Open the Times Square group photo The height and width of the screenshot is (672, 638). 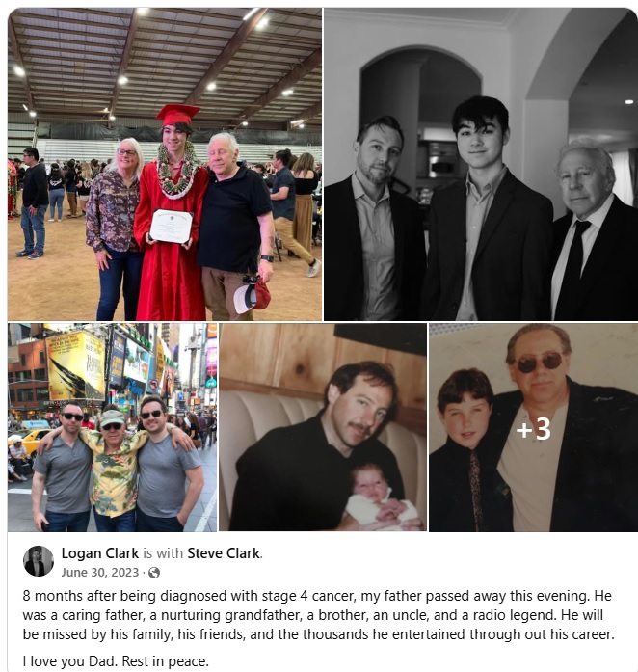(x=112, y=427)
